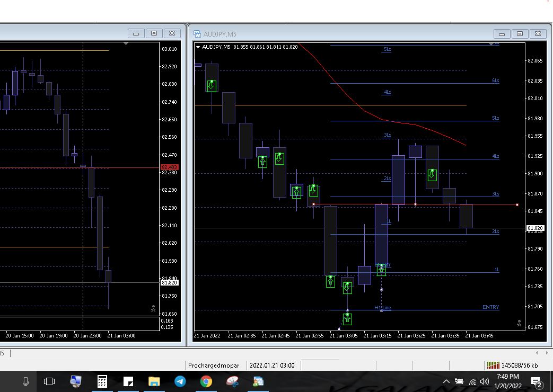
Task: Launch Google Chrome from the taskbar
Action: tap(206, 381)
